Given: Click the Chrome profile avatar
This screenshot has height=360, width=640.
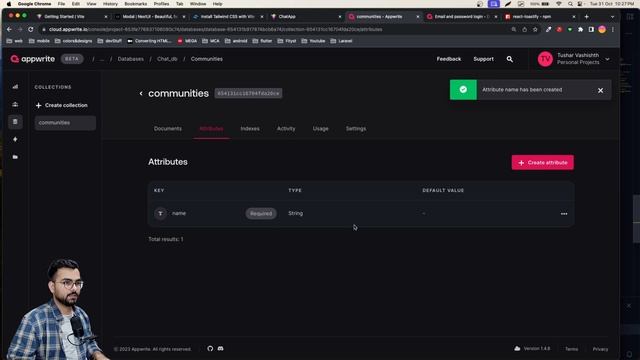Looking at the screenshot, I should point(602,29).
